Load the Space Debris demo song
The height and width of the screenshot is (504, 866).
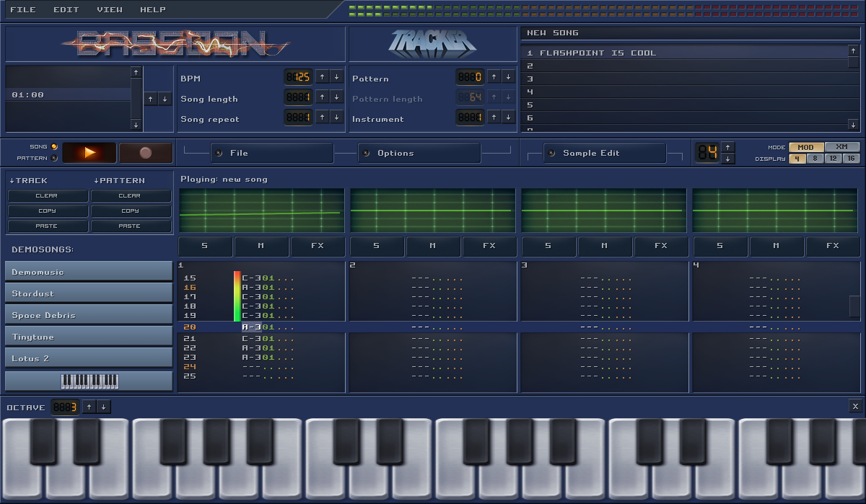click(89, 315)
